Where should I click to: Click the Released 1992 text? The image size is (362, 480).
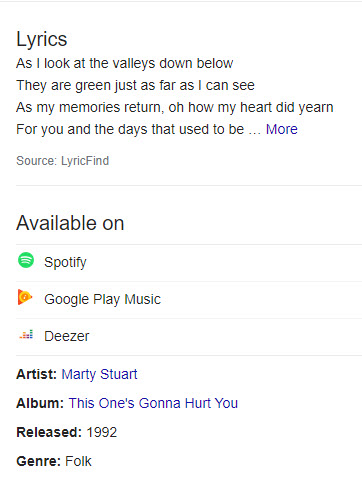[x=67, y=432]
